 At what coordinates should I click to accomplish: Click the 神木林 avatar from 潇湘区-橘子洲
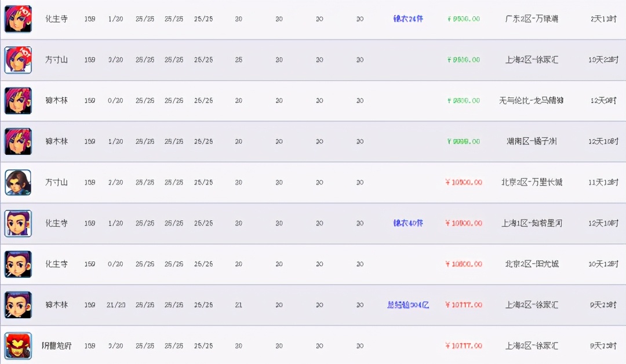18,141
